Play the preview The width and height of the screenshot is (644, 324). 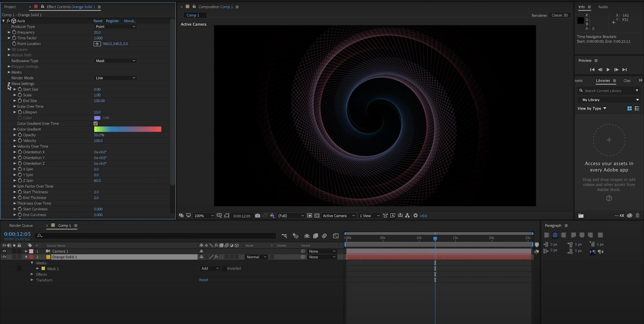click(x=608, y=70)
